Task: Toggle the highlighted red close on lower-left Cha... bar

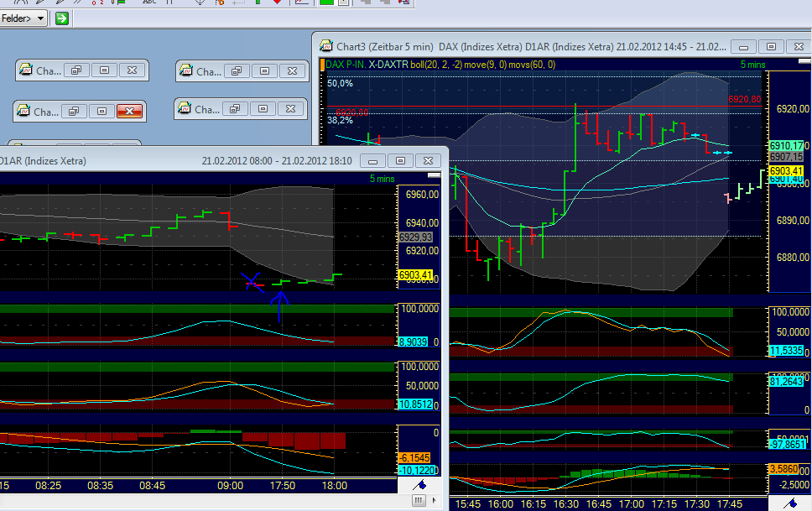Action: click(131, 110)
